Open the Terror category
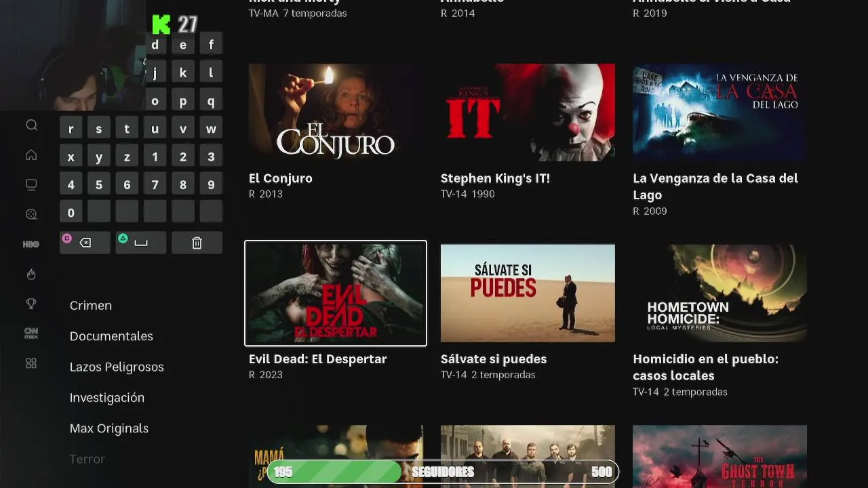Viewport: 868px width, 488px height. pyautogui.click(x=87, y=459)
